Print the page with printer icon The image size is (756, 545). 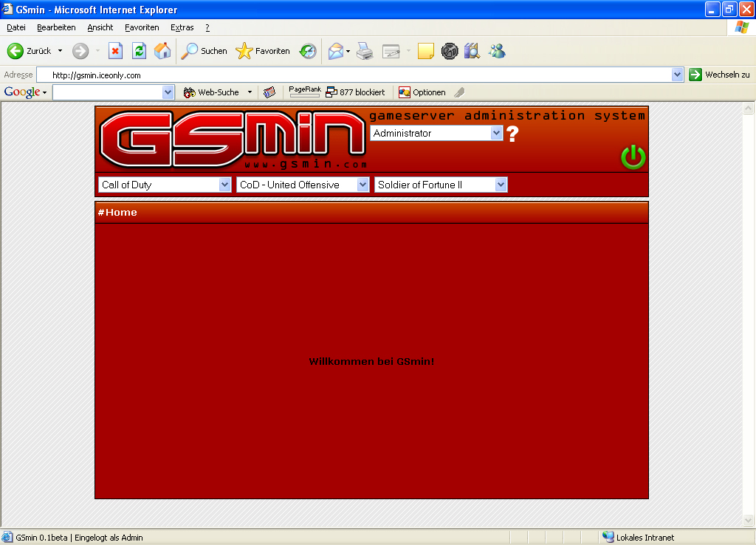[365, 51]
